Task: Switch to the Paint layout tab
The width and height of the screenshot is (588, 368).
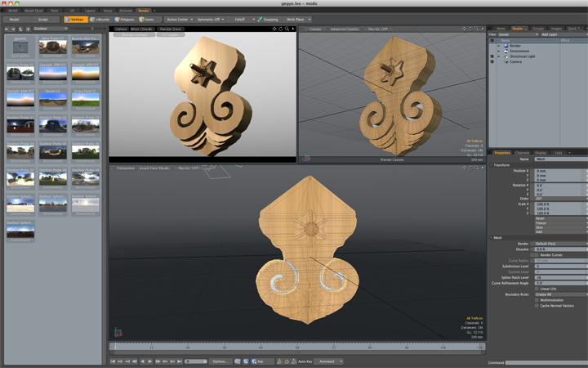Action: pyautogui.click(x=54, y=11)
